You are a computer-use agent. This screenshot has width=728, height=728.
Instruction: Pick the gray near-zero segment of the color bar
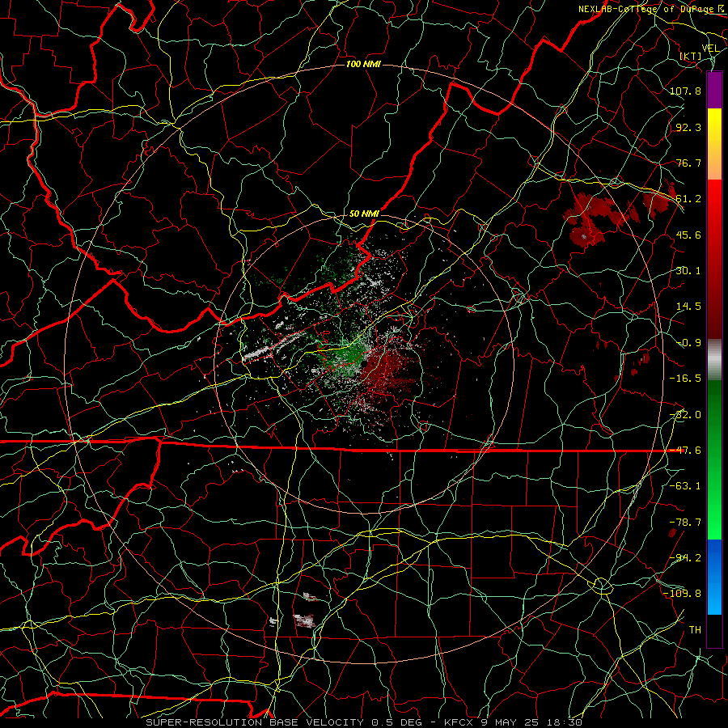click(x=714, y=360)
